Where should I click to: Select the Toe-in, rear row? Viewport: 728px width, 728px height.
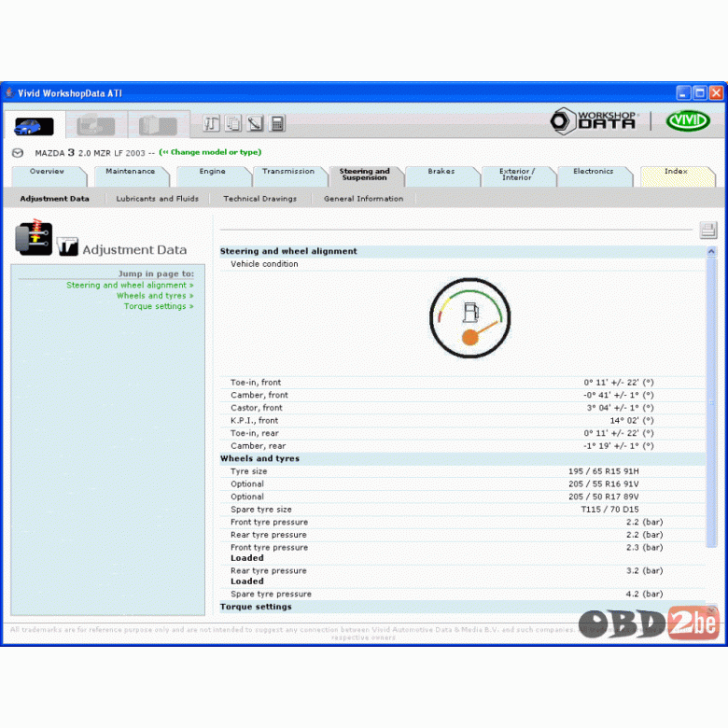coord(462,433)
